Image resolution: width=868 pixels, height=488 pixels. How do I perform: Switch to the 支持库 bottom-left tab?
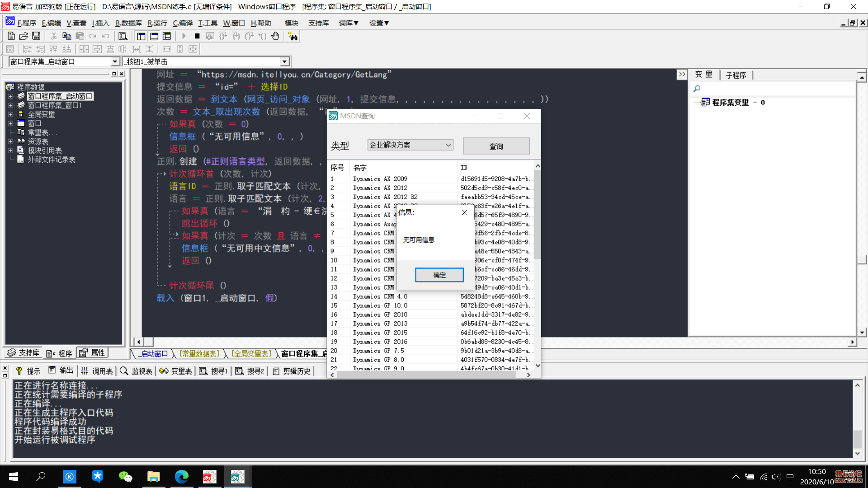(x=24, y=353)
